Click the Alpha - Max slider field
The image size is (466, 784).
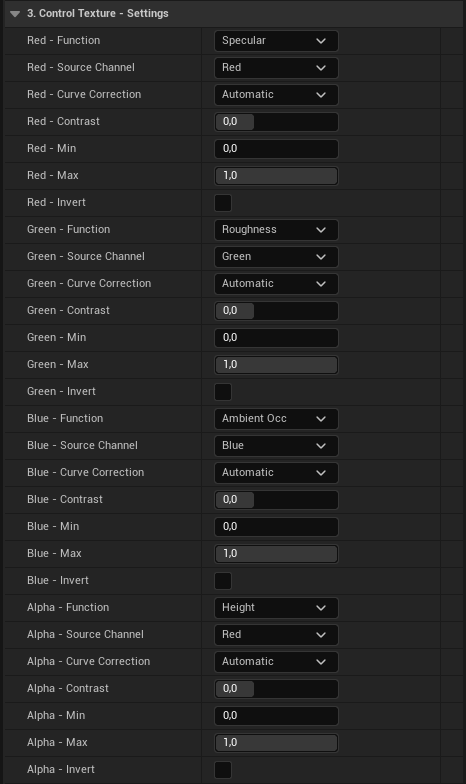point(276,743)
